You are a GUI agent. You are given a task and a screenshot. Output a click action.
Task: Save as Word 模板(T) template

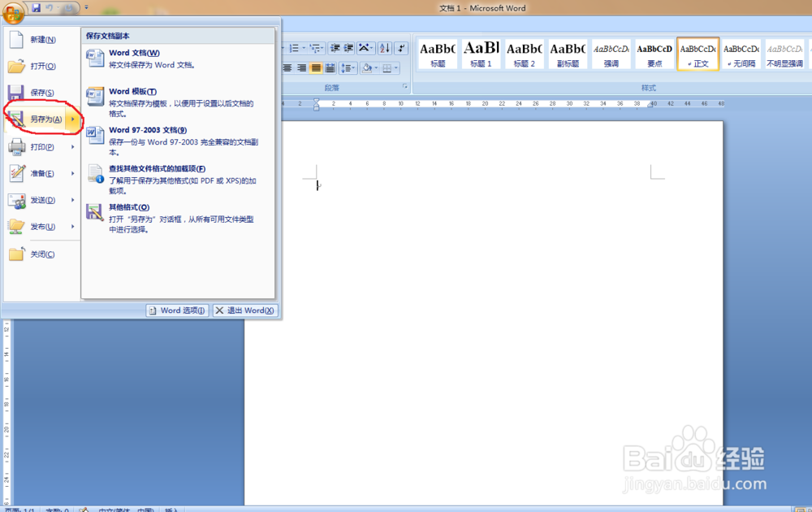click(178, 102)
